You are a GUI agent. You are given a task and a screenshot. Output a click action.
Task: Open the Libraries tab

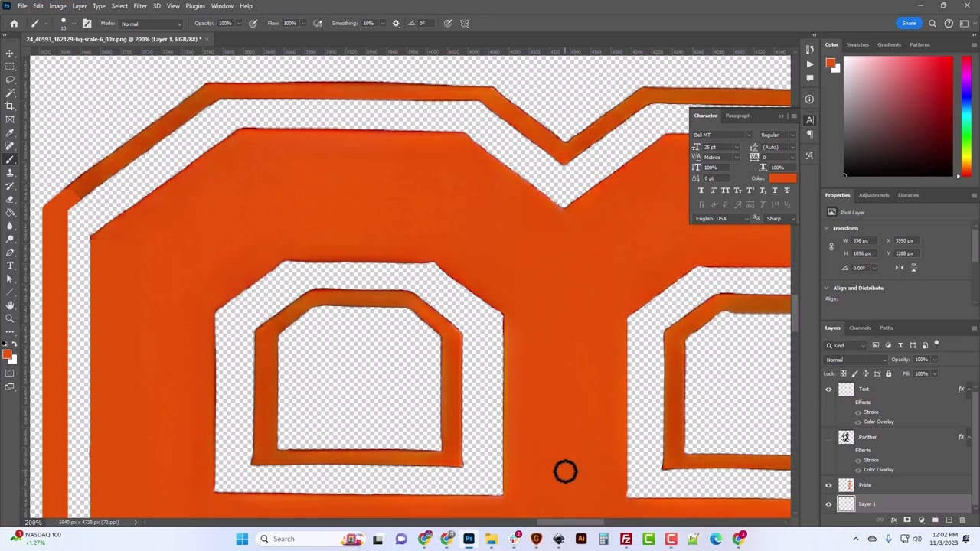(908, 195)
